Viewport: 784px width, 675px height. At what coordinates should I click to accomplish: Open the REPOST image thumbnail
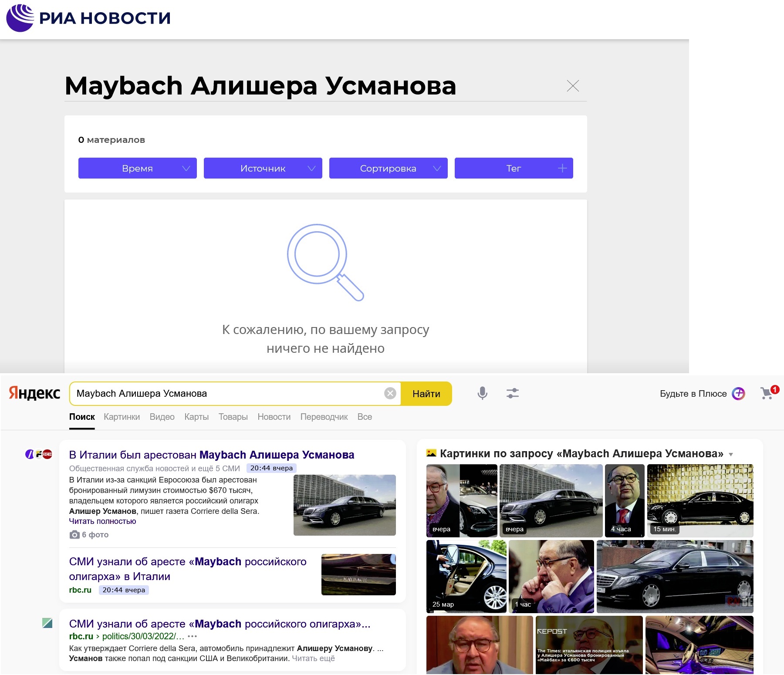(x=589, y=645)
